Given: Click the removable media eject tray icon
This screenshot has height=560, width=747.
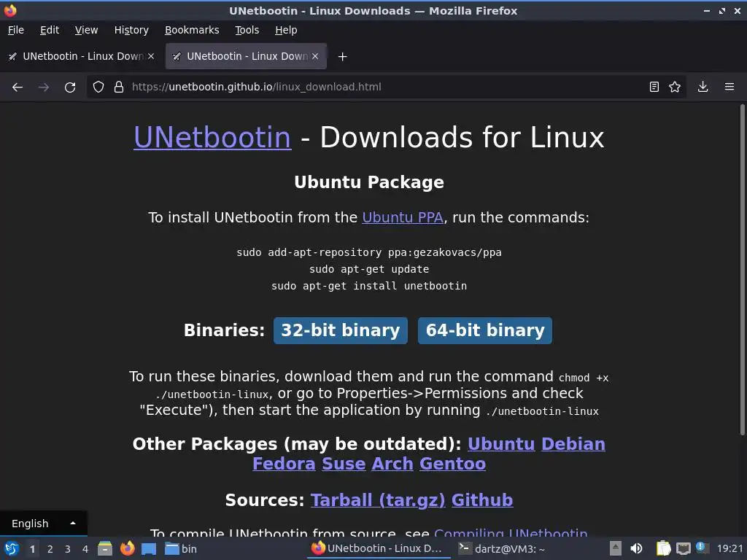Looking at the screenshot, I should point(616,549).
